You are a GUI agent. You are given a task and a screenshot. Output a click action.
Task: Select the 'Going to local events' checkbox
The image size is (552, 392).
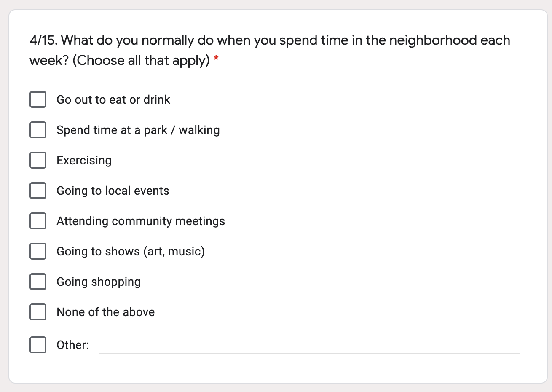(38, 191)
